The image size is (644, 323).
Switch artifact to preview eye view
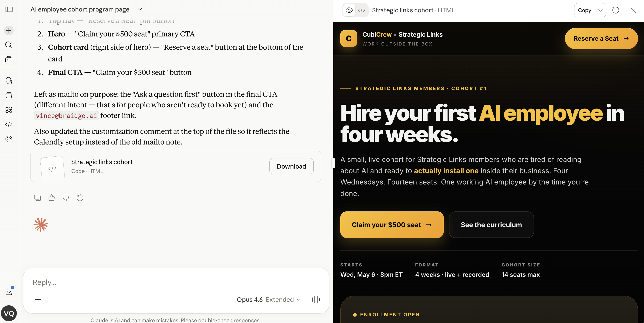point(349,10)
